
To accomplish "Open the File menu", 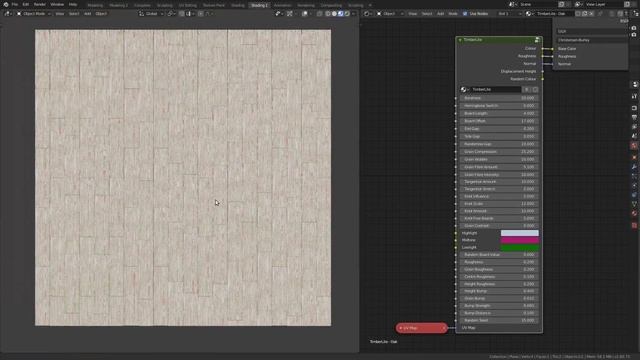I will coord(15,4).
